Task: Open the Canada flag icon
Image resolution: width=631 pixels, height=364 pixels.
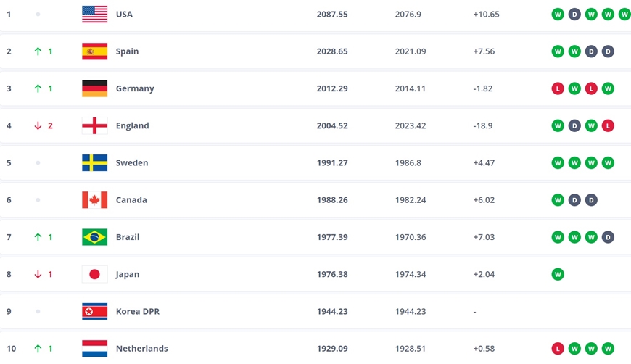Action: (x=94, y=200)
